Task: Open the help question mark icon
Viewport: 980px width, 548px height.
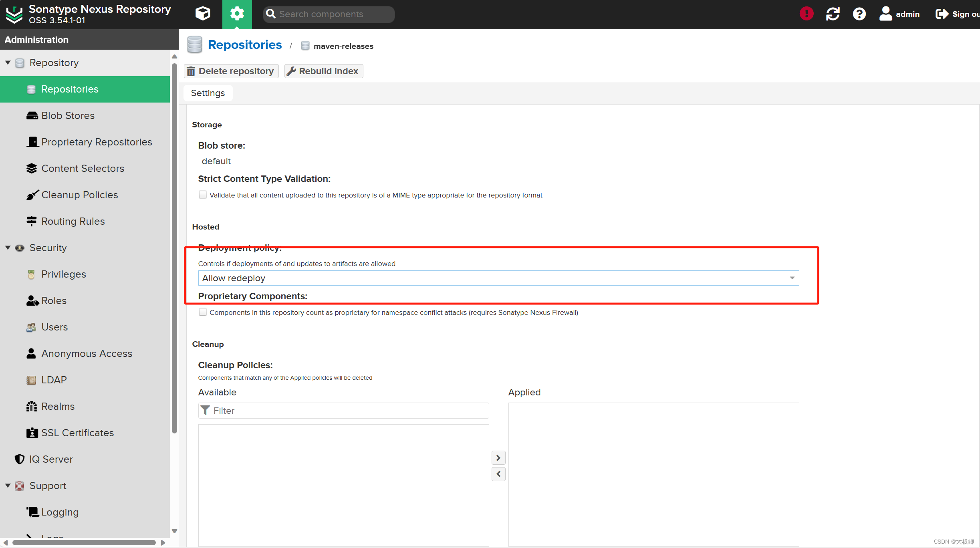Action: point(859,14)
